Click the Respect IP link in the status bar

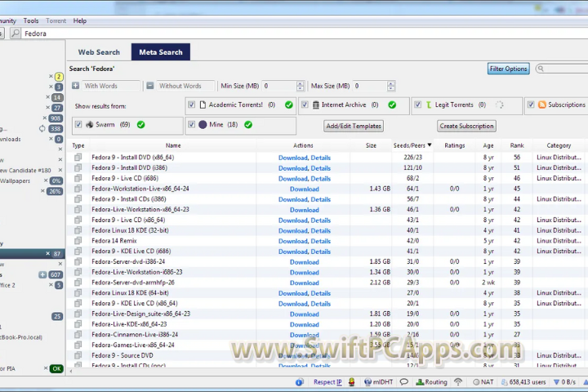pyautogui.click(x=327, y=382)
